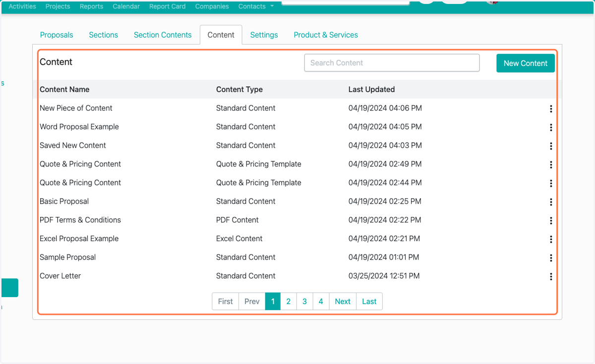
Task: Focus the Search Content field
Action: coord(392,63)
